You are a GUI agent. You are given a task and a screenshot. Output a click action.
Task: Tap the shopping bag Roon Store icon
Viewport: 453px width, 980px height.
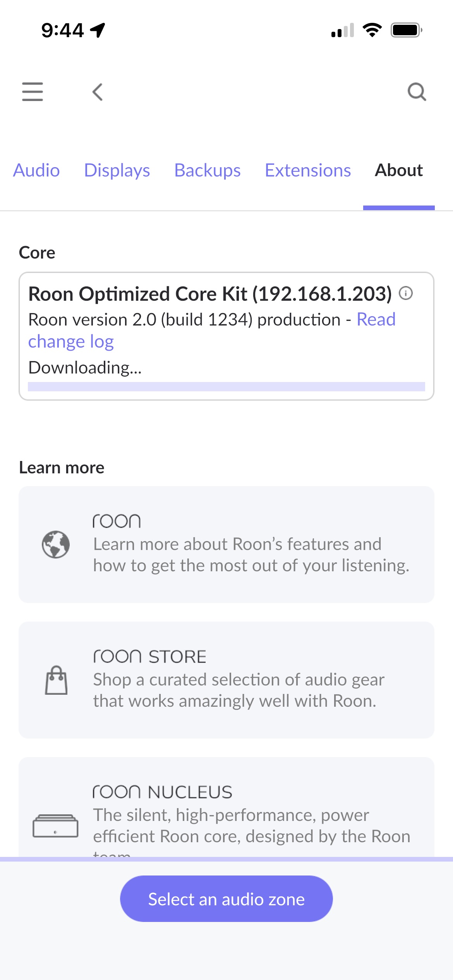(x=56, y=680)
